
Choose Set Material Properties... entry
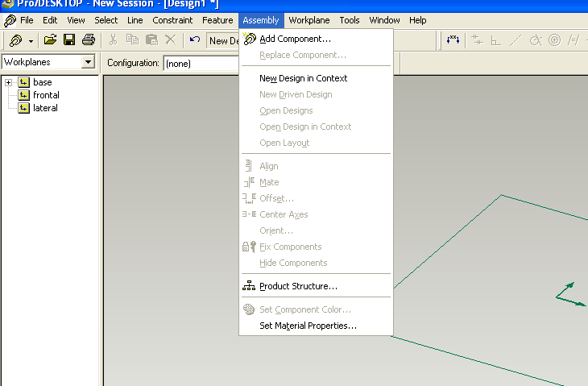pyautogui.click(x=316, y=326)
